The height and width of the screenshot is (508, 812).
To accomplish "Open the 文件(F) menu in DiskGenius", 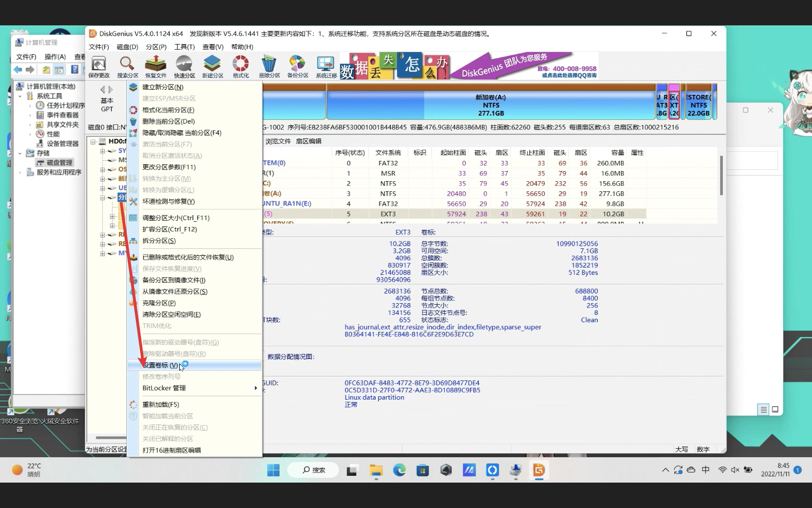I will click(x=99, y=47).
